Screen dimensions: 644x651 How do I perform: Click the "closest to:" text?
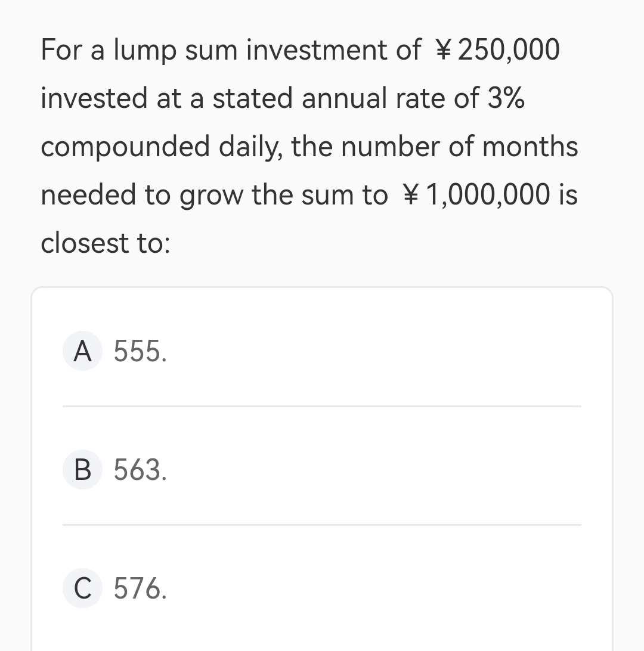[x=106, y=243]
